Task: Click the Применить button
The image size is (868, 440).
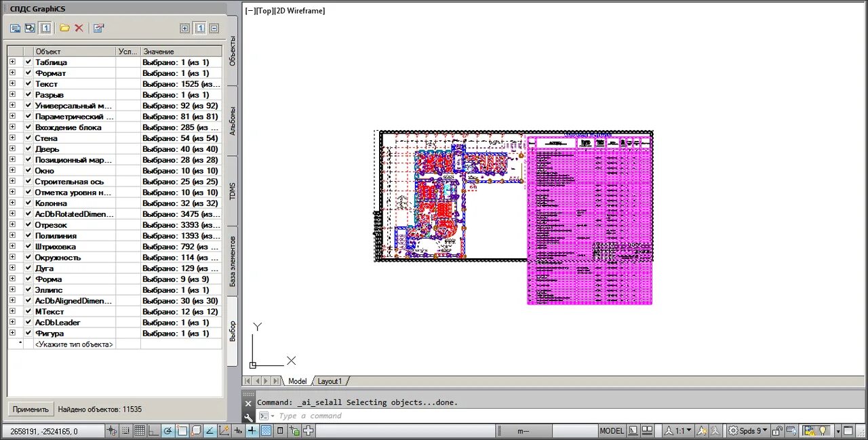Action: pos(31,409)
